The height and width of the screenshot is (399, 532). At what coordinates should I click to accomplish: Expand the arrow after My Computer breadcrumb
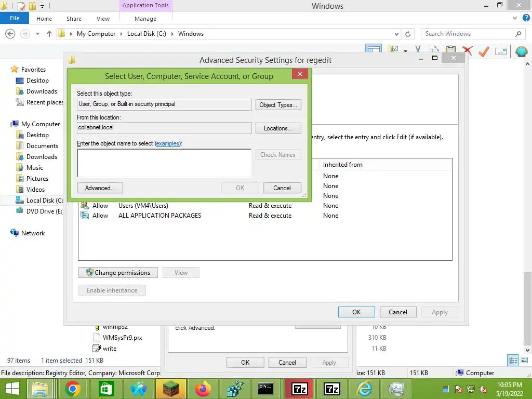pyautogui.click(x=121, y=34)
